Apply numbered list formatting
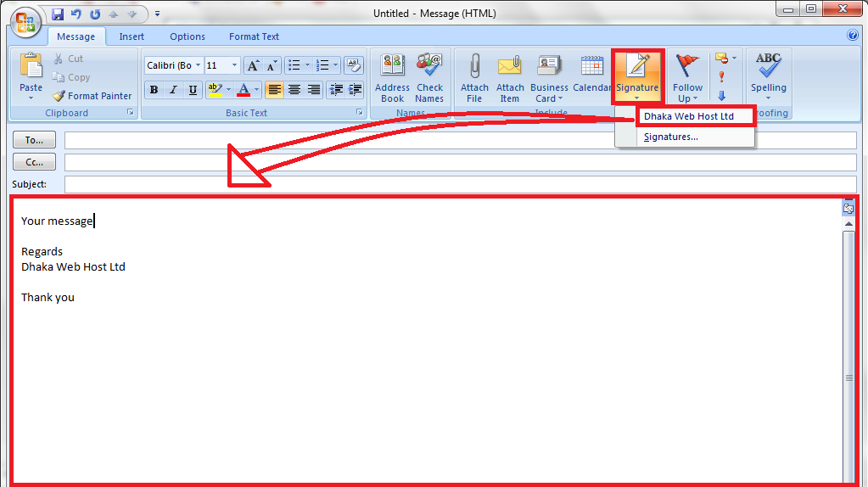Screen dimensions: 868x487 point(322,65)
